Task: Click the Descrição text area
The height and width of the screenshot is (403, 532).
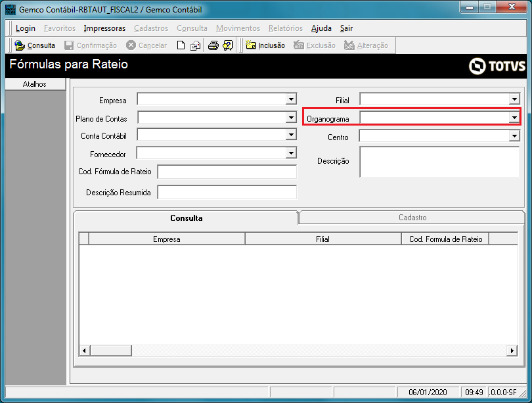Action: 439,162
